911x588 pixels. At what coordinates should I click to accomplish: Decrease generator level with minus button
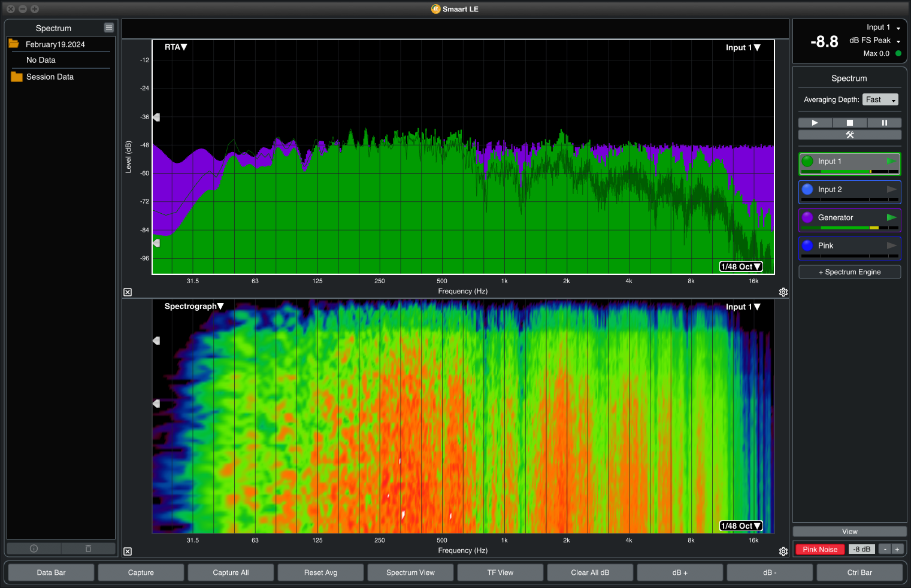coord(885,549)
